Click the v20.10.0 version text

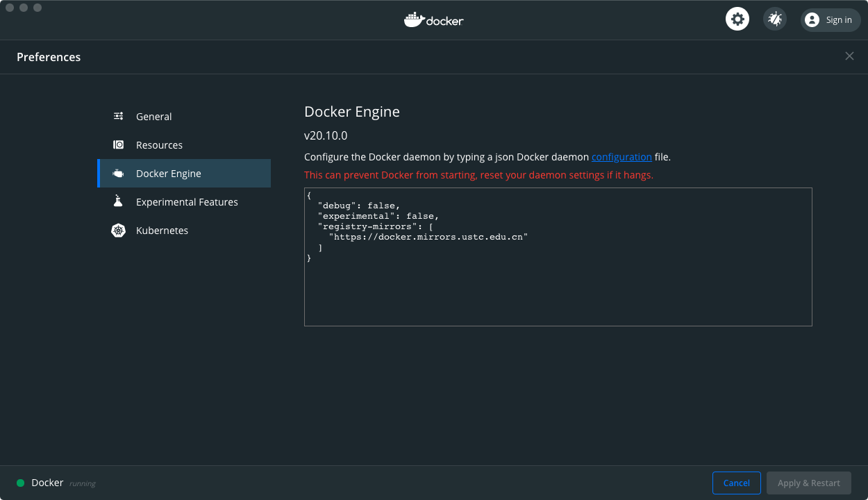[326, 135]
